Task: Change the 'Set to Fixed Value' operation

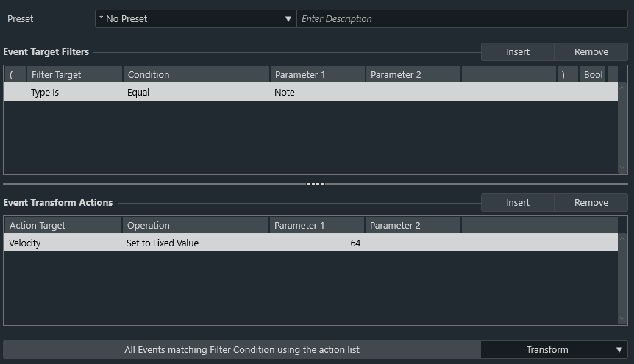Action: pyautogui.click(x=195, y=243)
